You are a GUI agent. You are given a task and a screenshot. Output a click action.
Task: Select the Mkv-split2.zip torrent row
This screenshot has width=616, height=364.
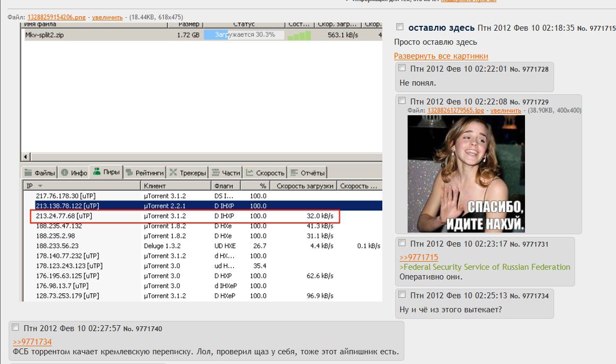[x=202, y=35]
